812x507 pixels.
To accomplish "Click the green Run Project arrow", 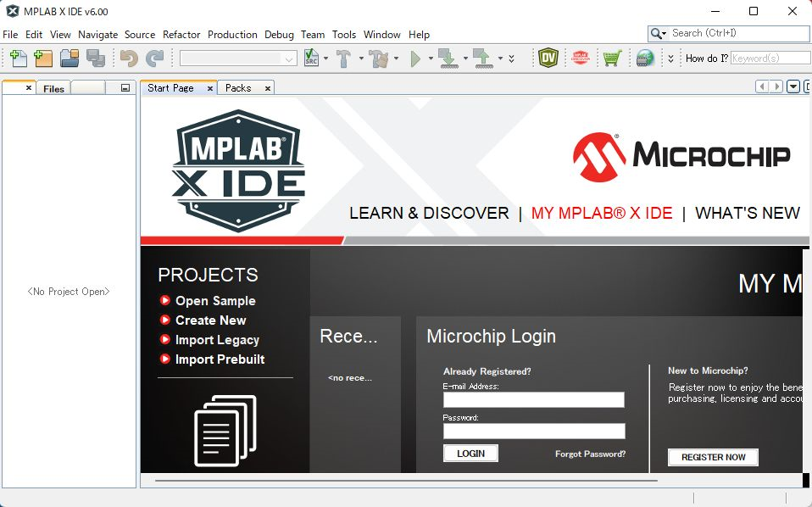I will coord(415,58).
